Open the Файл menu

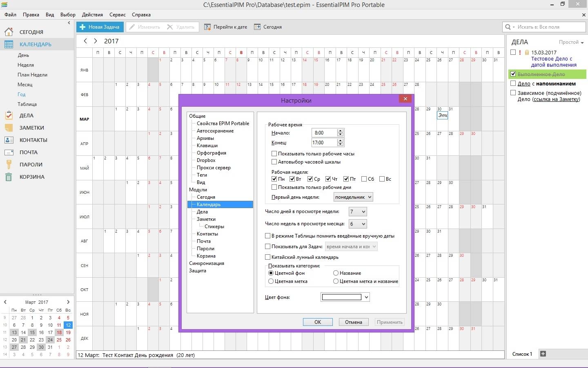[11, 15]
